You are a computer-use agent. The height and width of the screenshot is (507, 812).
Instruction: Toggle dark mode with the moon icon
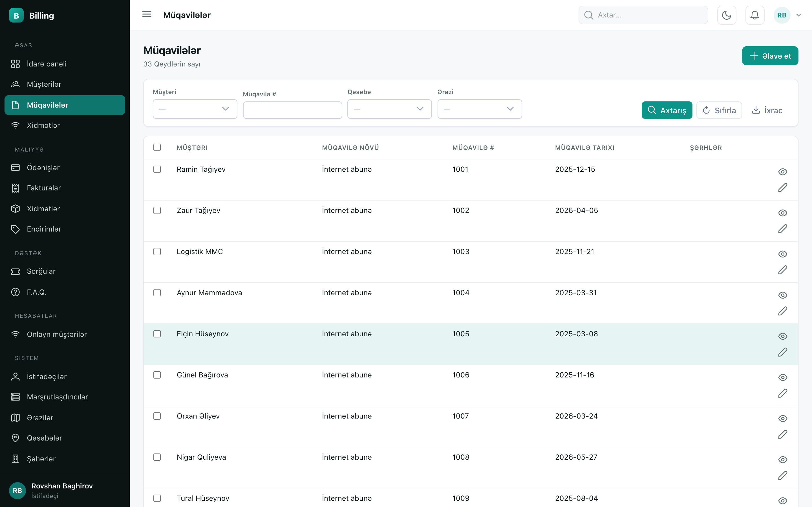pos(727,15)
